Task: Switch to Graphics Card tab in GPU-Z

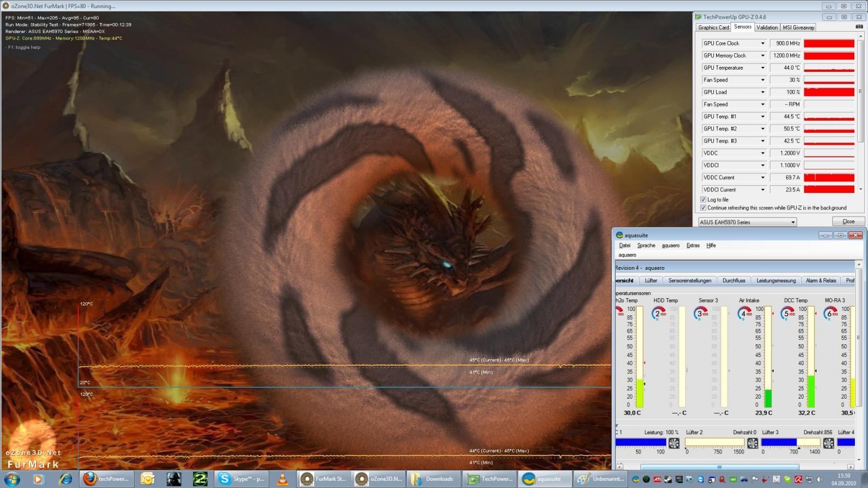Action: click(x=713, y=27)
